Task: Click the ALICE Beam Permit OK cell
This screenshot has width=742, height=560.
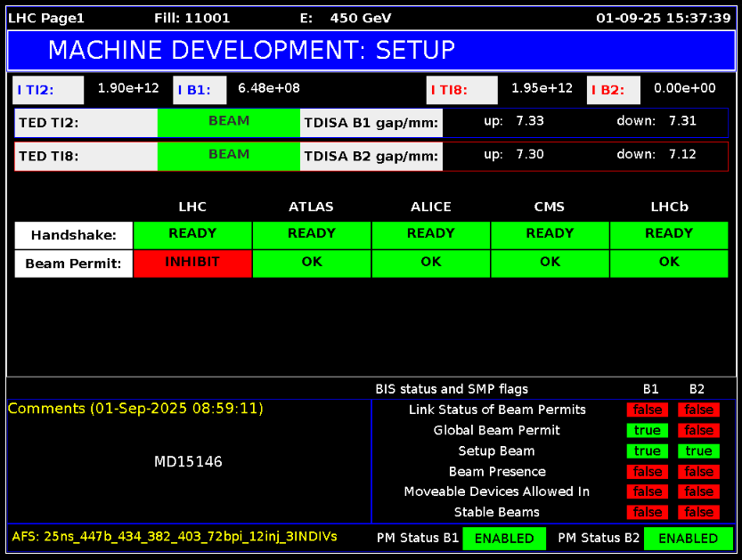Action: (430, 264)
